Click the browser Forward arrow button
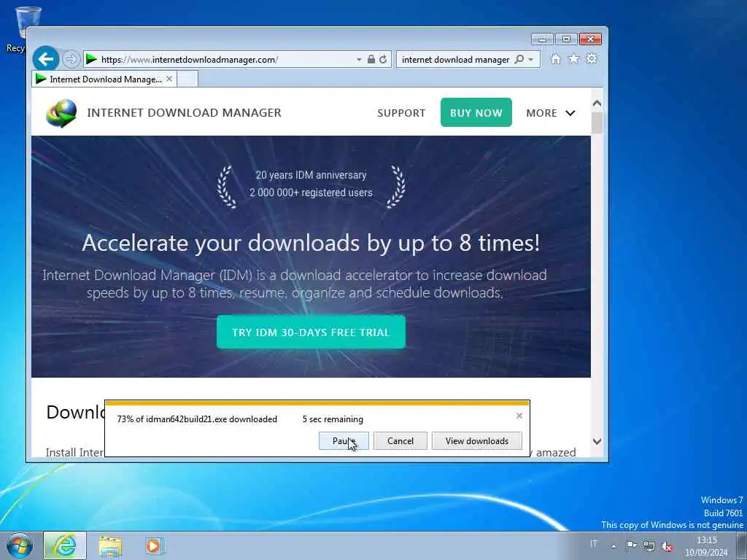 (71, 59)
